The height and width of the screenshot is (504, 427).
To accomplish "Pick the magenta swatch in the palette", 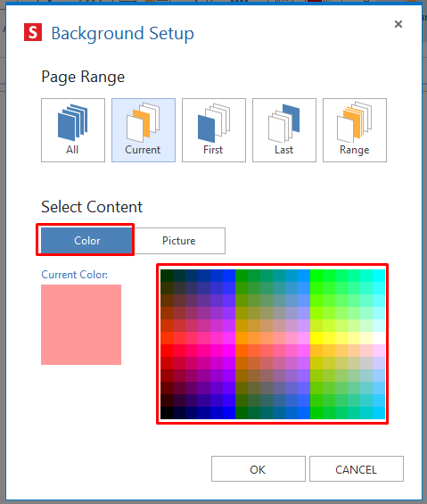I will coord(229,351).
